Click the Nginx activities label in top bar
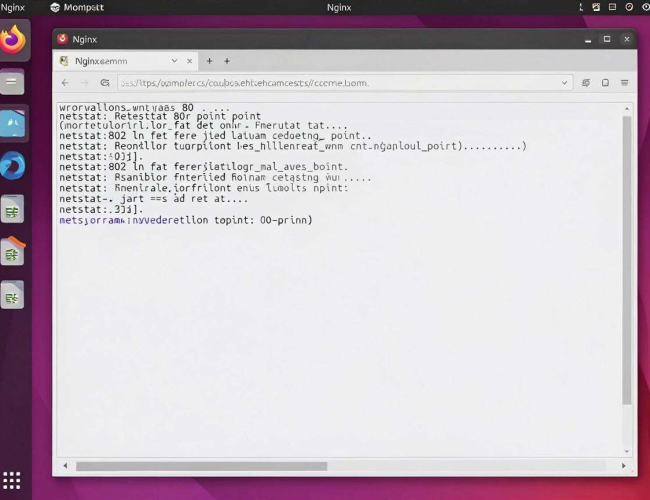This screenshot has height=500, width=650. point(12,7)
